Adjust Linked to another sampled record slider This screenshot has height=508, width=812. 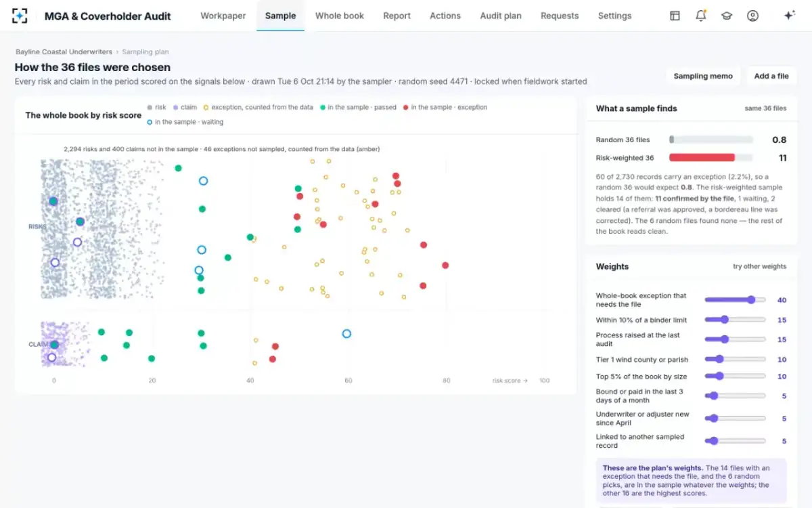(735, 441)
